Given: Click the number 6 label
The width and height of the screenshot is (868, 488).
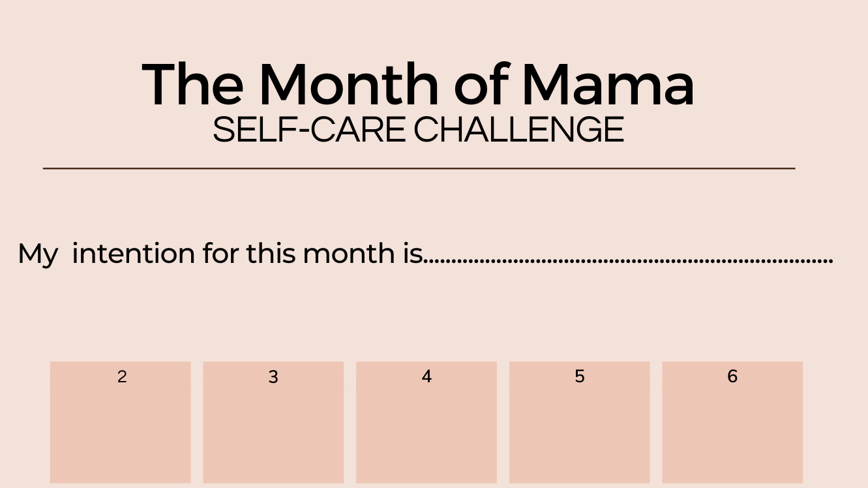Looking at the screenshot, I should [732, 376].
